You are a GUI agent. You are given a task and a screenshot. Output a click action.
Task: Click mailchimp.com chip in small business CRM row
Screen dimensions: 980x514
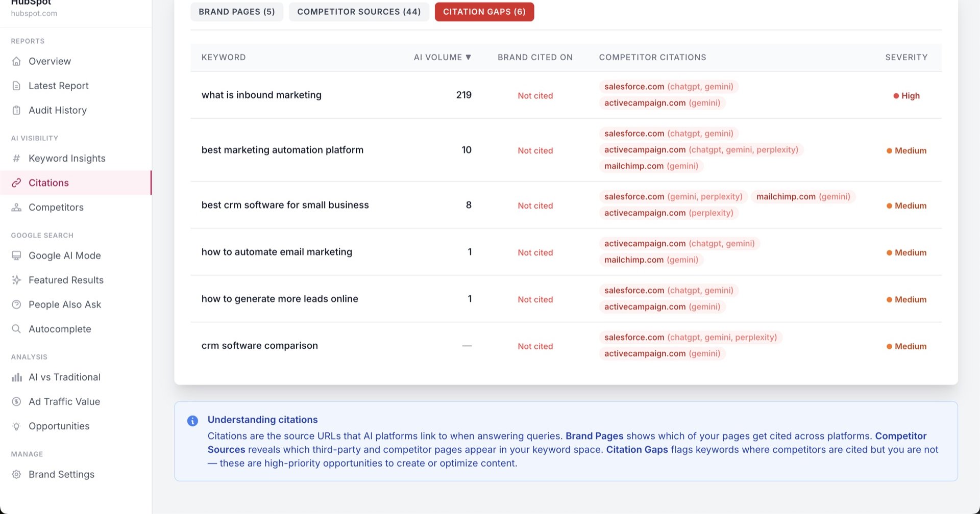point(803,197)
